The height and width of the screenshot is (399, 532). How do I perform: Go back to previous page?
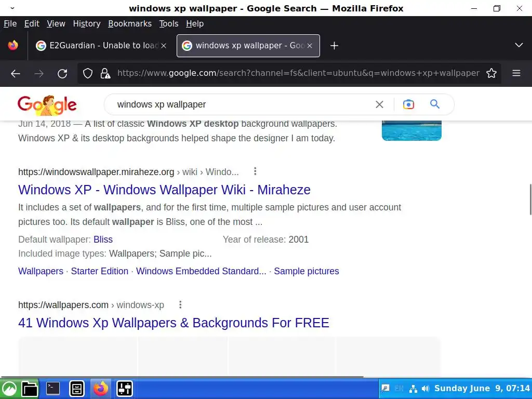tap(16, 73)
